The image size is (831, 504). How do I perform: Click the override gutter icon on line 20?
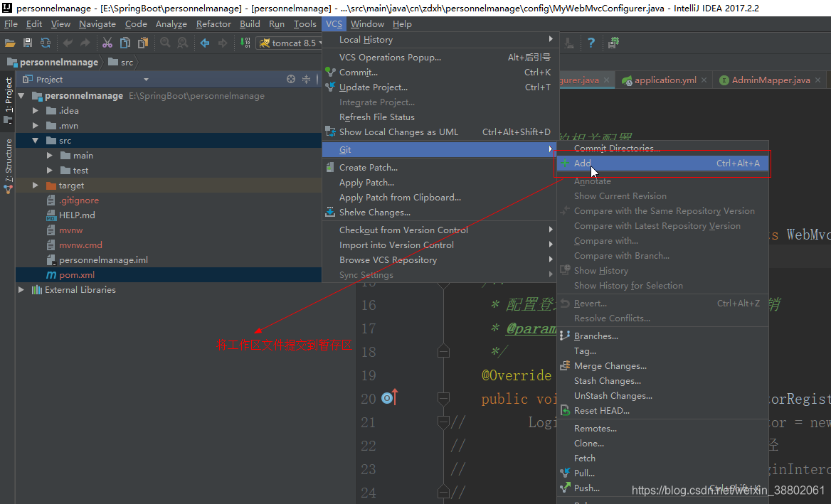(390, 397)
